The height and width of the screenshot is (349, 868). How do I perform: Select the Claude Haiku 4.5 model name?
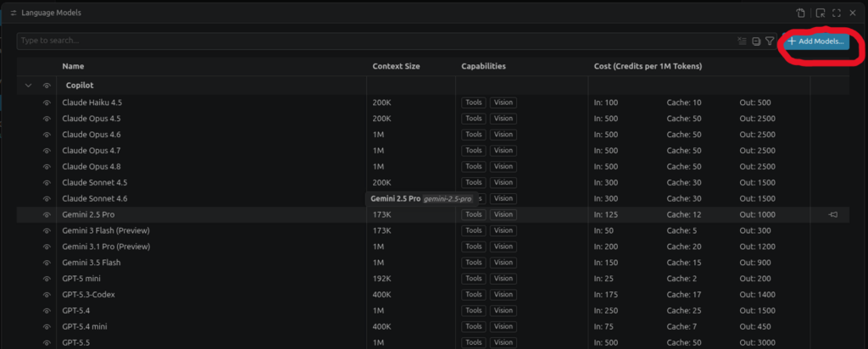(91, 102)
